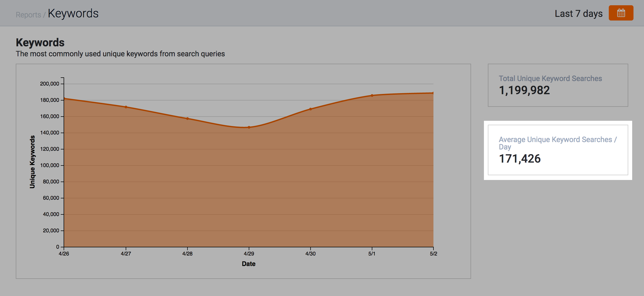The width and height of the screenshot is (644, 296).
Task: Click the 4/29 x-axis date label
Action: [x=249, y=254]
